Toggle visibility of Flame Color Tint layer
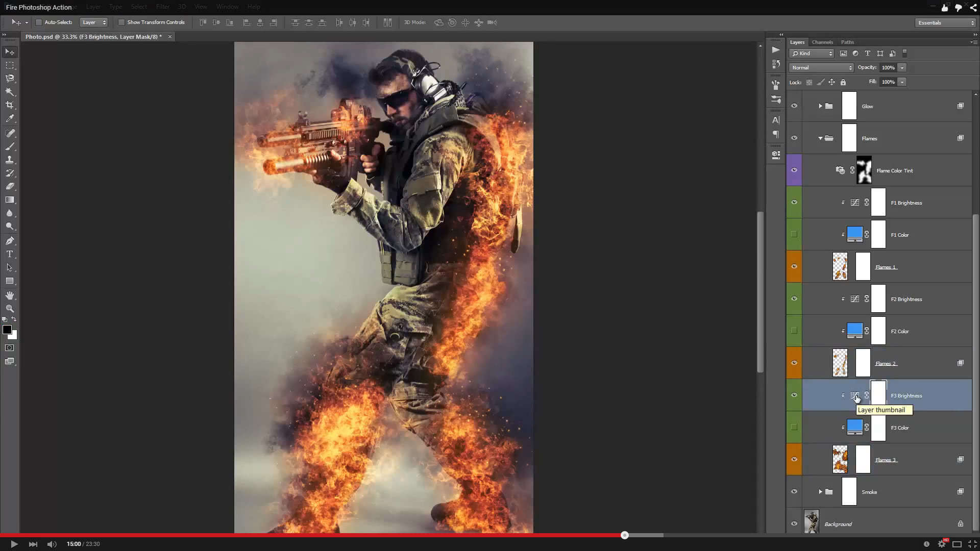This screenshot has width=980, height=551. point(794,170)
